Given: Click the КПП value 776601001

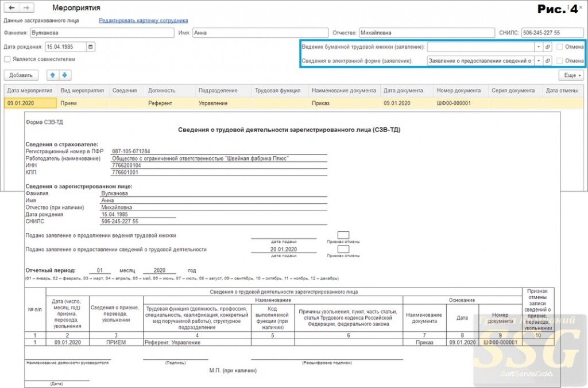Looking at the screenshot, I should (125, 172).
